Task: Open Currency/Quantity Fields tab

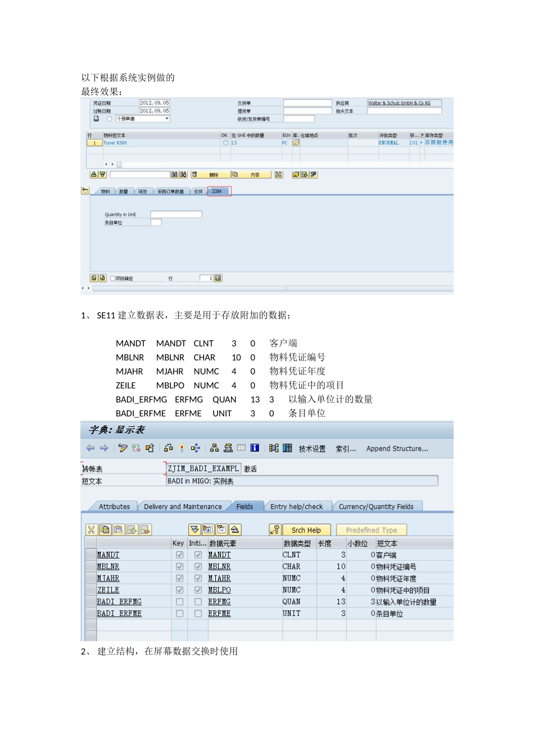Action: click(x=376, y=506)
